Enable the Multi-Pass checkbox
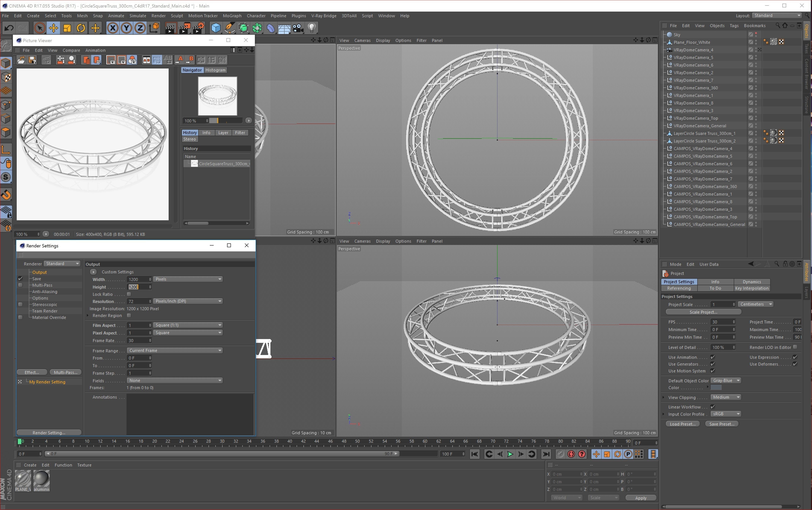This screenshot has width=812, height=510. [20, 285]
